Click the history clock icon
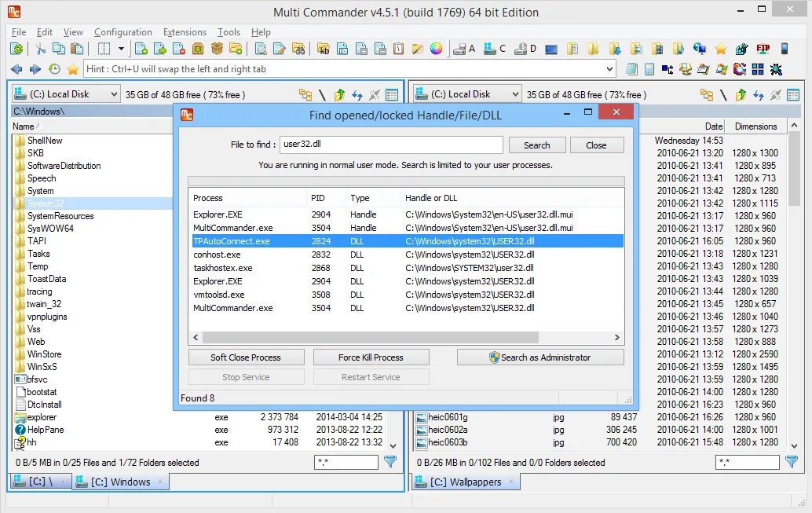The image size is (812, 513). (54, 69)
